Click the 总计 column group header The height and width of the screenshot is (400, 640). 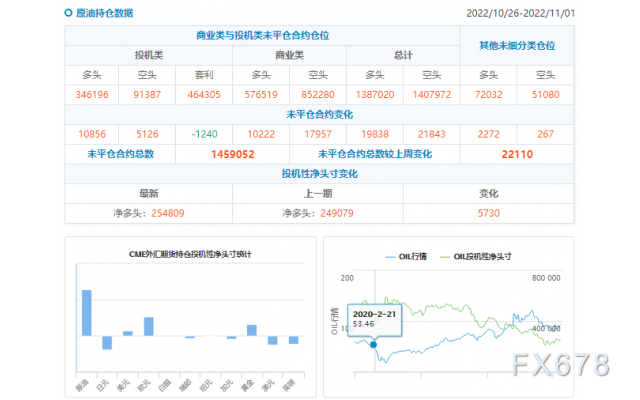click(x=403, y=55)
